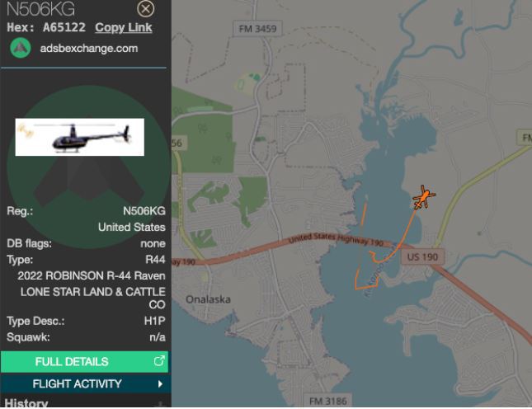Viewport: 532px width, 409px height.
Task: Click the Onalaska town label on map
Action: (208, 299)
